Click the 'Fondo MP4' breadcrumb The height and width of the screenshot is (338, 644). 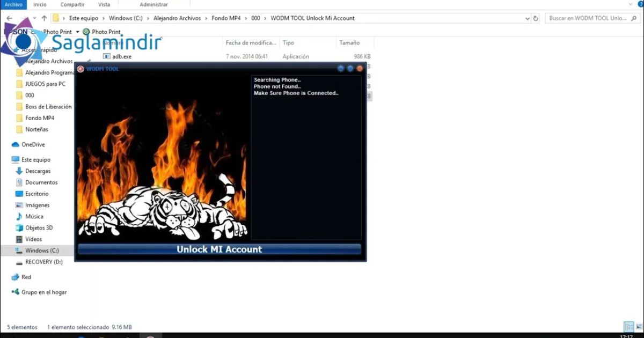[x=225, y=18]
